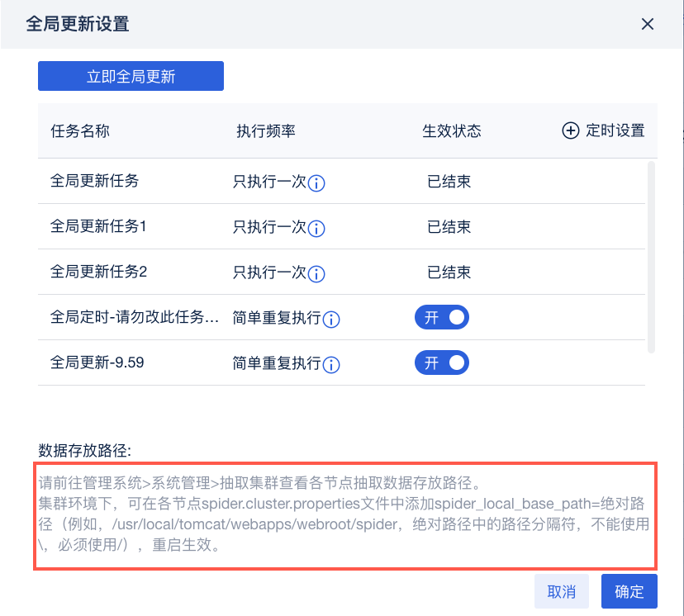Click the 执行频率 column header
The width and height of the screenshot is (684, 616).
coord(266,130)
